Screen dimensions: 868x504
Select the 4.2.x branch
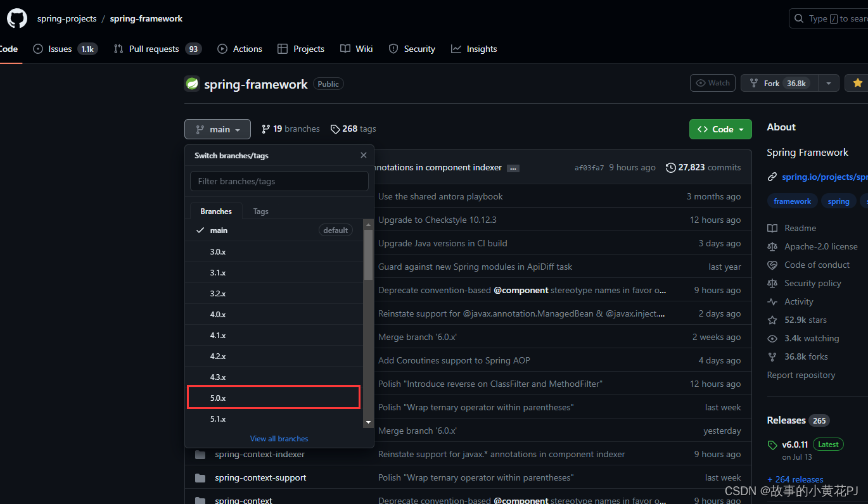click(274, 356)
